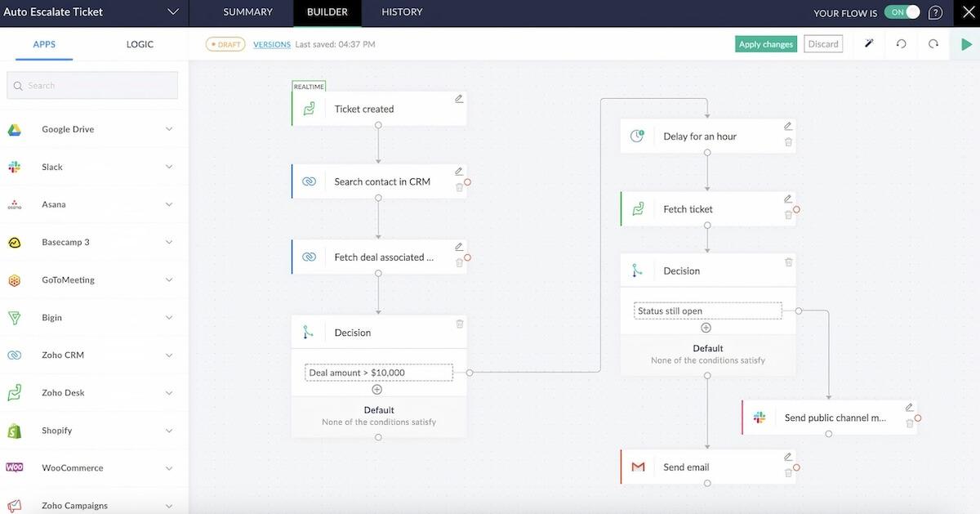The width and height of the screenshot is (980, 514).
Task: Delete the Delay for an hour node
Action: pos(788,142)
